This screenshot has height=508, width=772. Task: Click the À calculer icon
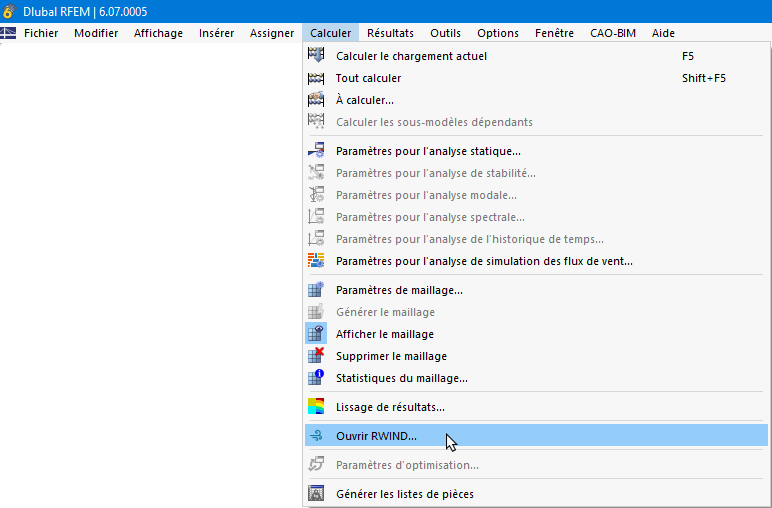coord(316,99)
